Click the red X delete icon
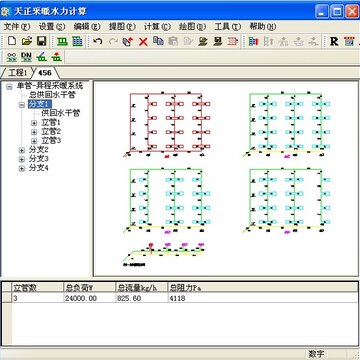 point(143,42)
